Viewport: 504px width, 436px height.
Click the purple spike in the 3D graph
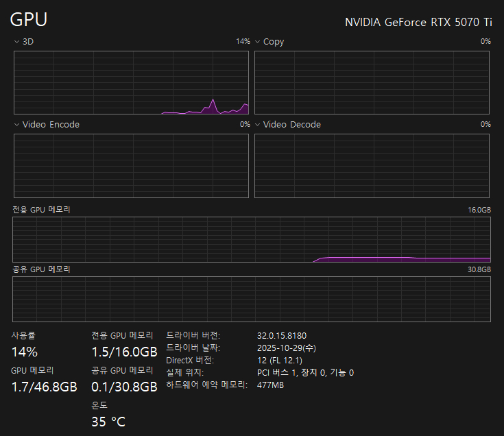point(213,103)
